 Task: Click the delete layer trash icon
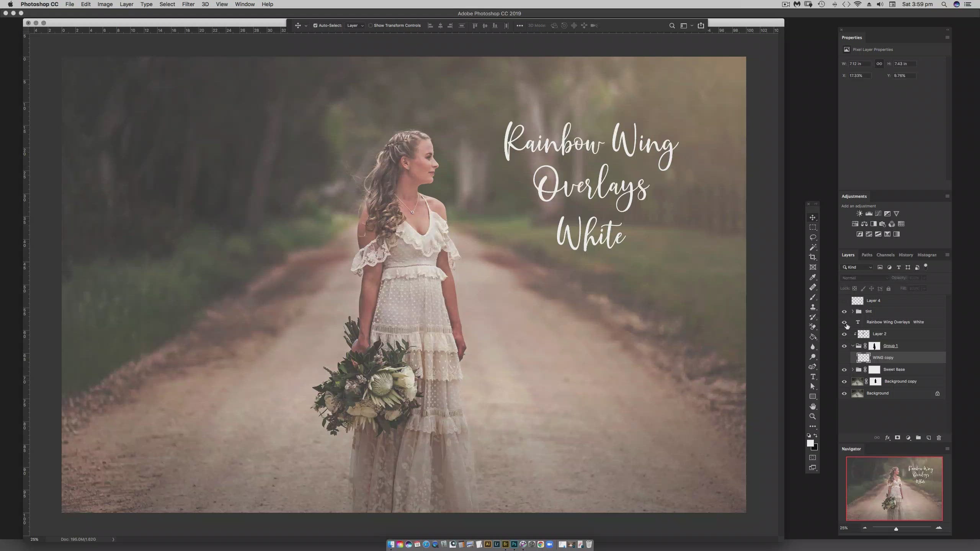click(x=939, y=438)
